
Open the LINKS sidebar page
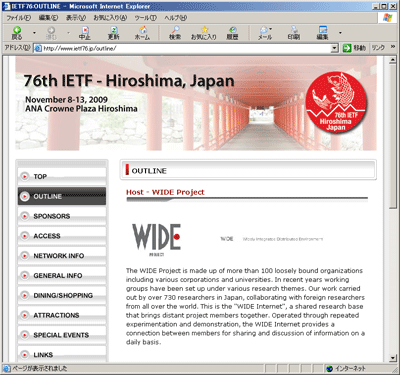click(62, 354)
